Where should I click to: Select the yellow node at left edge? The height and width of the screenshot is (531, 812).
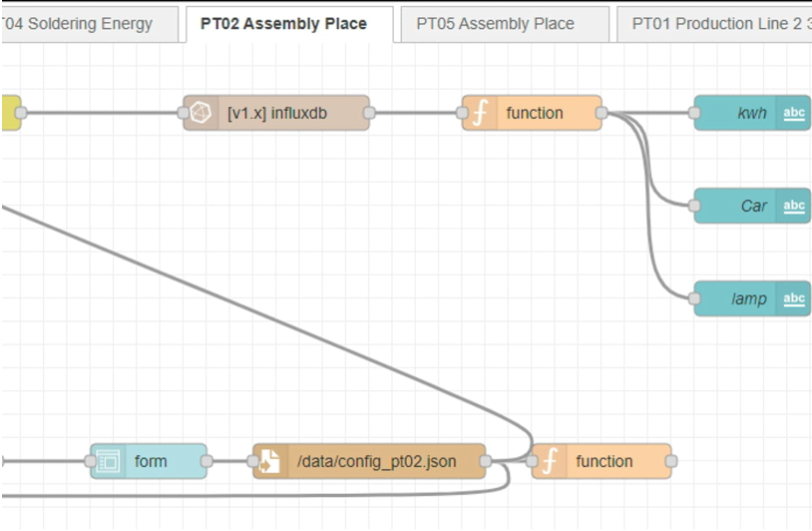coord(8,113)
